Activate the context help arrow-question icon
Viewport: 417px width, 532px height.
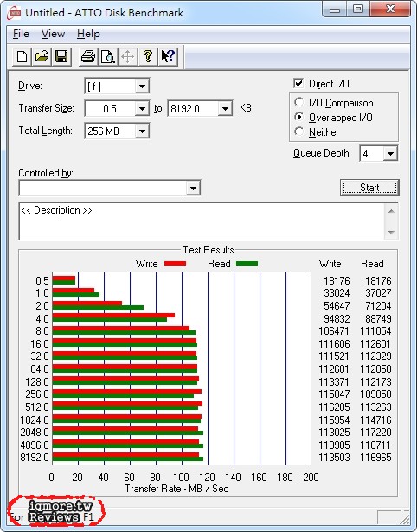[168, 56]
